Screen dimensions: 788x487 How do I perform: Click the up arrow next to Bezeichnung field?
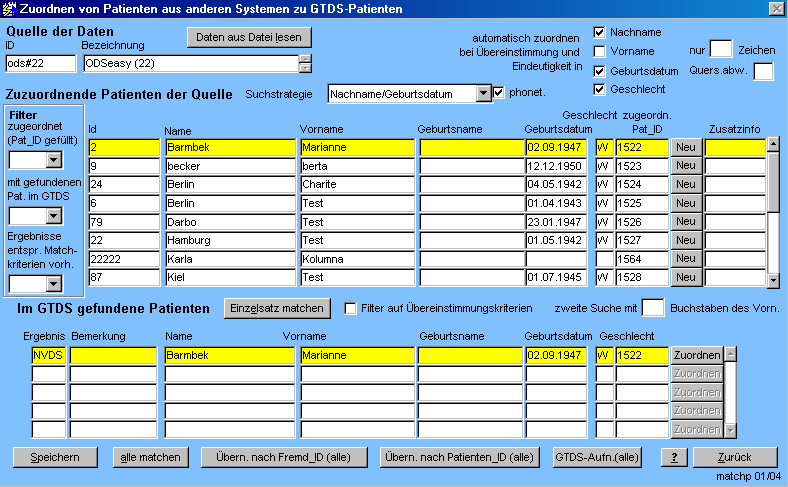pos(305,59)
